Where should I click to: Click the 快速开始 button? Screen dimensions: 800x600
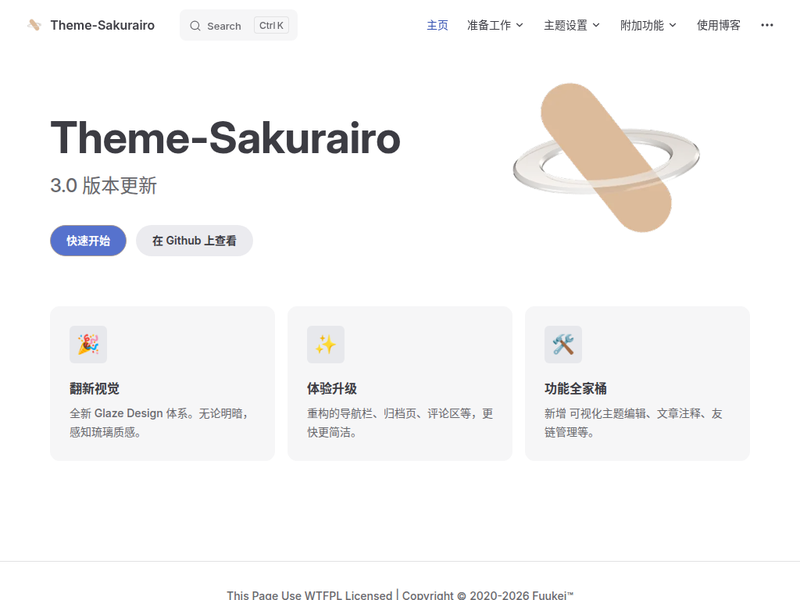[88, 241]
